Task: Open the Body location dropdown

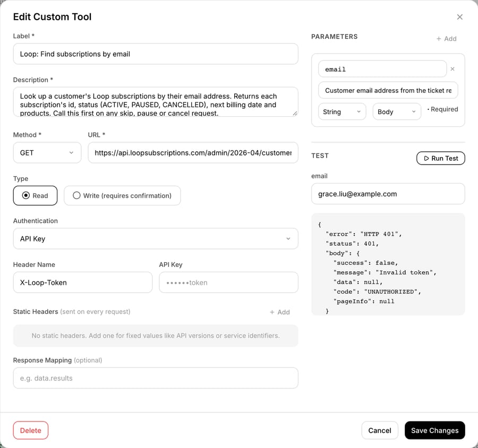Action: 397,111
